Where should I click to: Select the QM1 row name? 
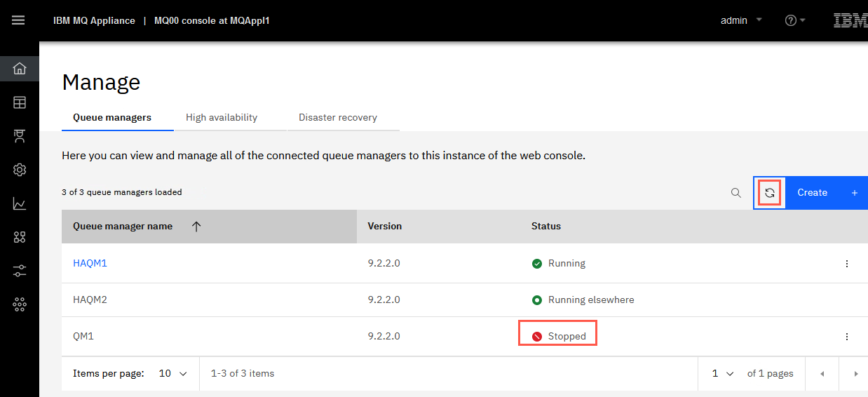point(83,336)
